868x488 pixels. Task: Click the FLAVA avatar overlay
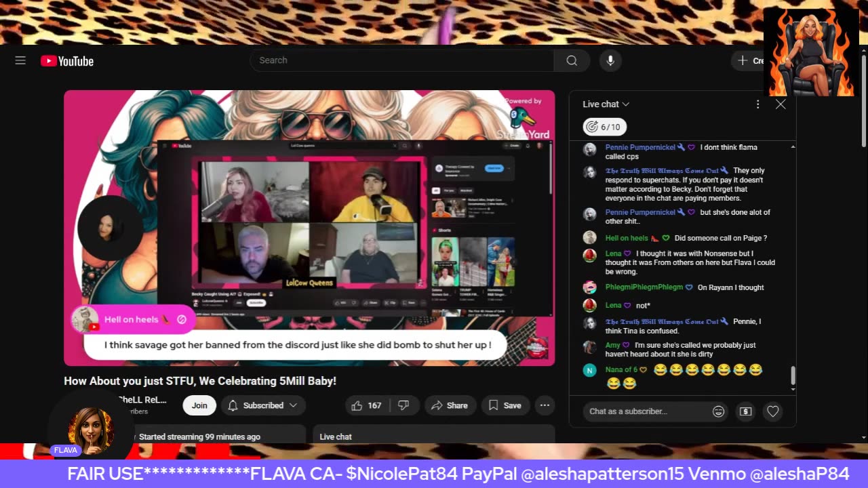[90, 430]
